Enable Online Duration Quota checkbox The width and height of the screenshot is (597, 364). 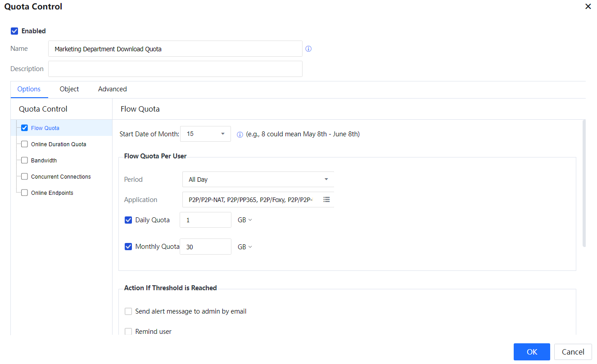point(25,144)
